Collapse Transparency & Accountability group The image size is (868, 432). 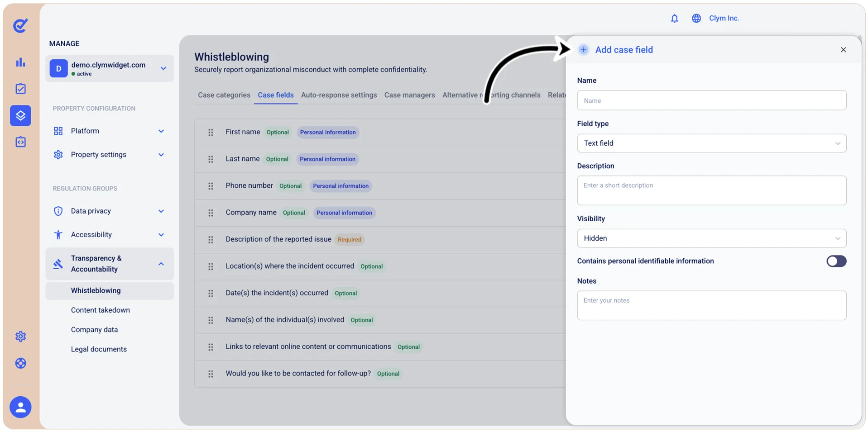(110, 264)
